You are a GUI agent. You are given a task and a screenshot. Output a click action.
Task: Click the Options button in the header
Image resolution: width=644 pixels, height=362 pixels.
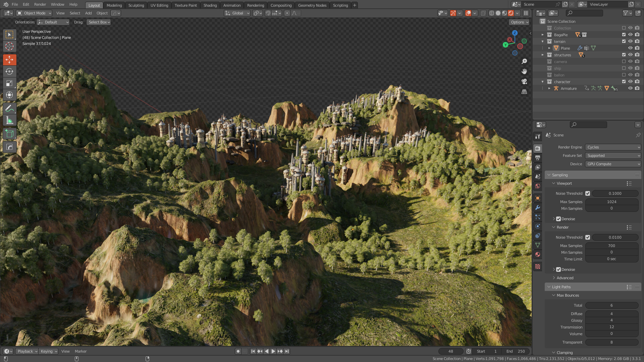pyautogui.click(x=519, y=22)
